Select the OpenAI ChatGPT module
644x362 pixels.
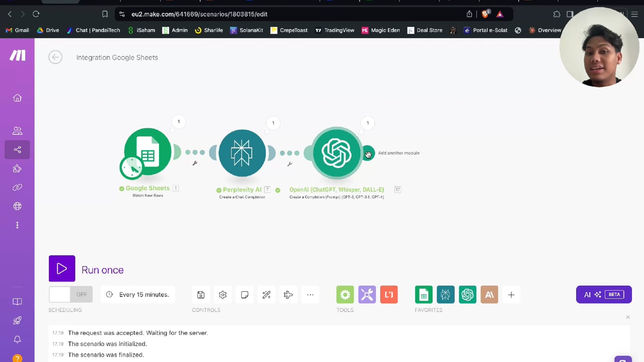[337, 153]
